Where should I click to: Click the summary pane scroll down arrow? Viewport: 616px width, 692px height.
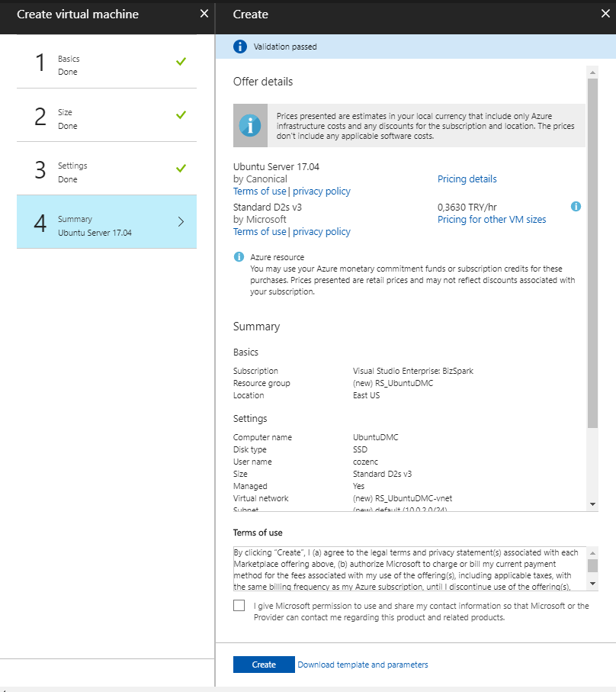pyautogui.click(x=592, y=504)
